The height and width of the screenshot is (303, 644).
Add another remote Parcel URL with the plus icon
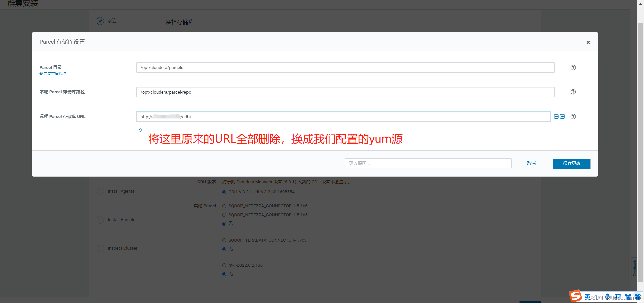562,117
